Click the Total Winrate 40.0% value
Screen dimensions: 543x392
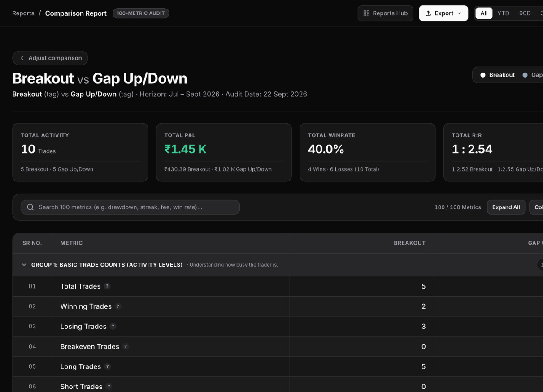326,149
